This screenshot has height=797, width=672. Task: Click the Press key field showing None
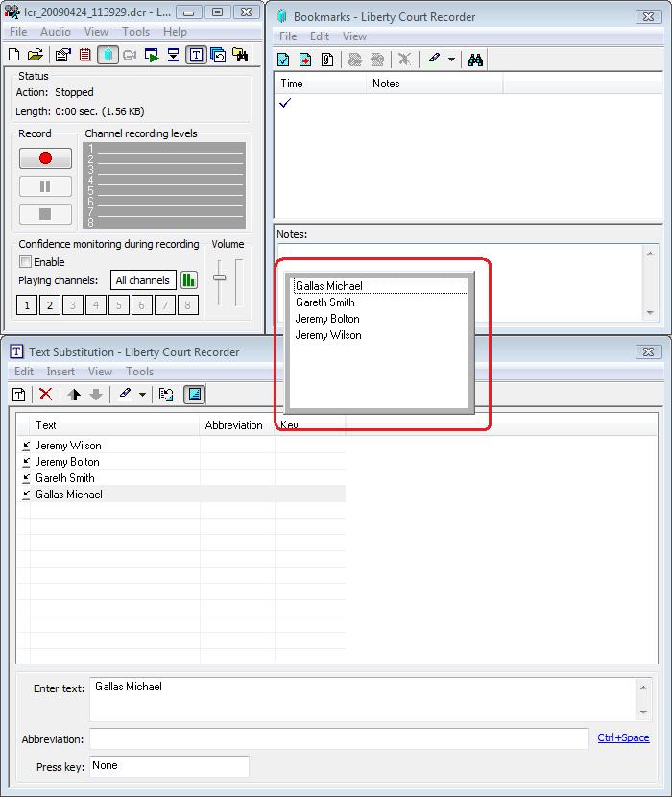coord(170,766)
